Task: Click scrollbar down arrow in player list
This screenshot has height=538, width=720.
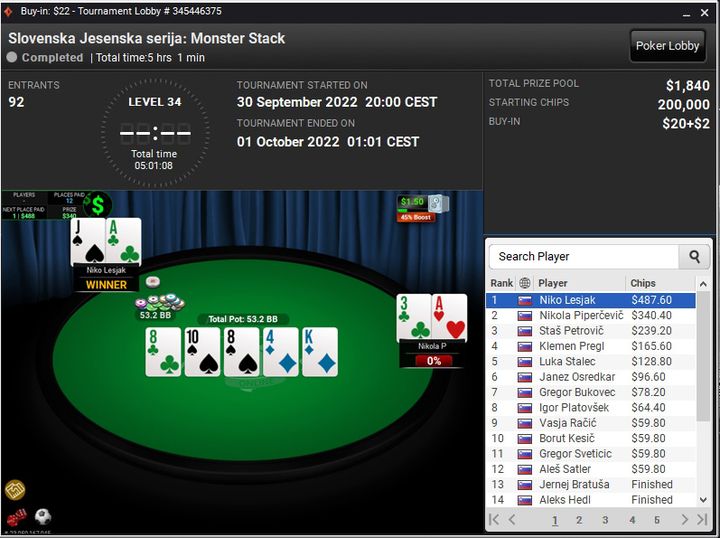Action: point(703,500)
